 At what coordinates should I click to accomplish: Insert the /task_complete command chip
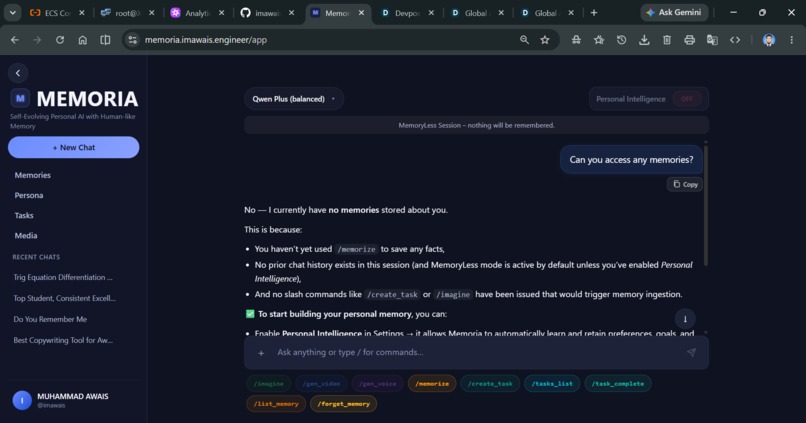click(x=618, y=383)
